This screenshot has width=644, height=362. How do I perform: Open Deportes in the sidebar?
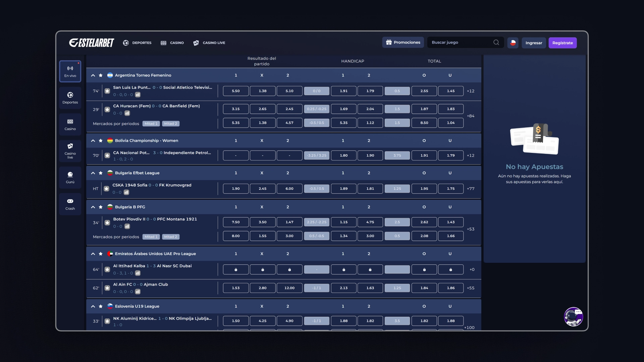click(70, 98)
